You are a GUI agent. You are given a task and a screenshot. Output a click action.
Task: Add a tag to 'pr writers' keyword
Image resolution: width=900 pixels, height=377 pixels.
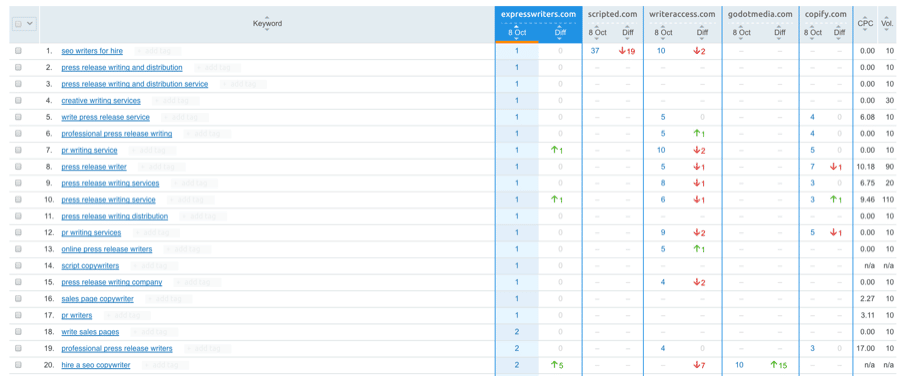[127, 315]
